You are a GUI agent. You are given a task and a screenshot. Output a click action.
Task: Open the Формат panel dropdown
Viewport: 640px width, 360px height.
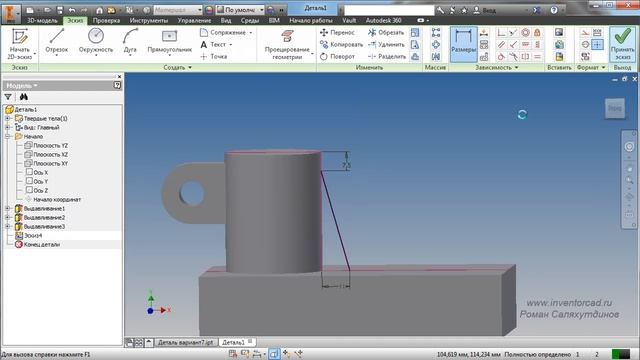point(591,67)
